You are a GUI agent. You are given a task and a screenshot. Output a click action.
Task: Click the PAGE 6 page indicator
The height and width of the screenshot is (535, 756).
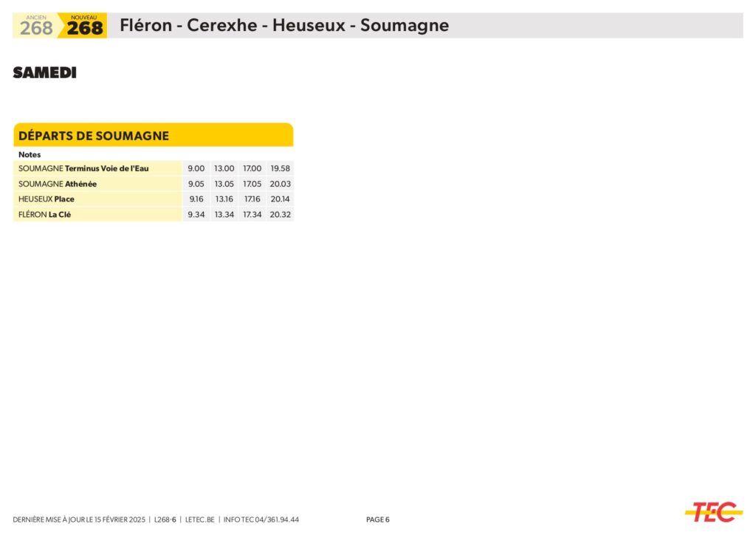377,520
